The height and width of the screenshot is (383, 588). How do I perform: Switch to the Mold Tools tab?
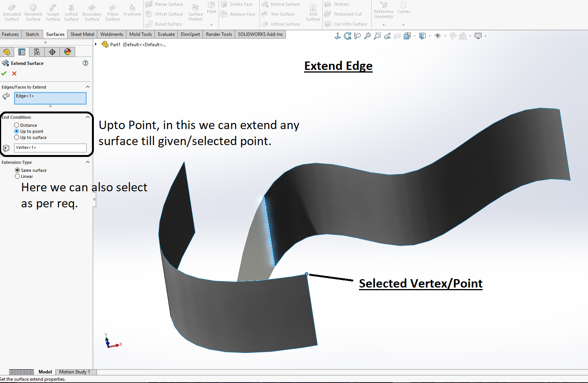(140, 34)
